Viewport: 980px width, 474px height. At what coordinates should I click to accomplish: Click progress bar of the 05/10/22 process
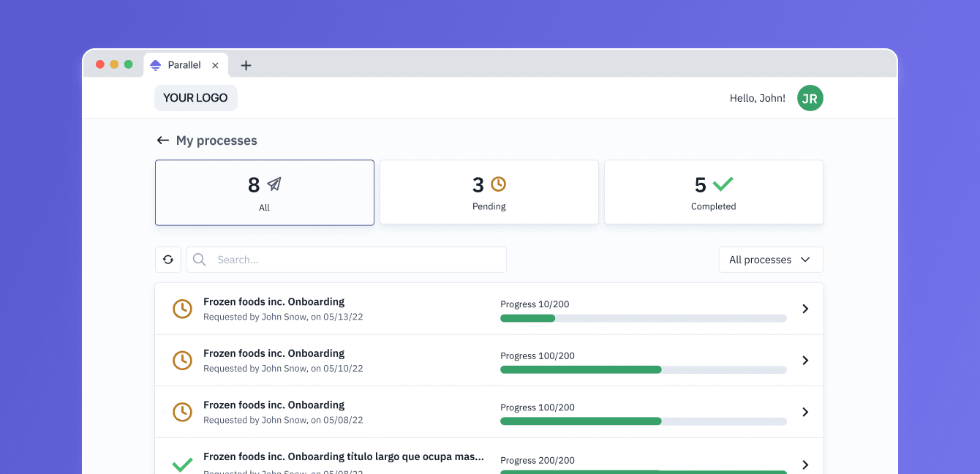(x=644, y=369)
